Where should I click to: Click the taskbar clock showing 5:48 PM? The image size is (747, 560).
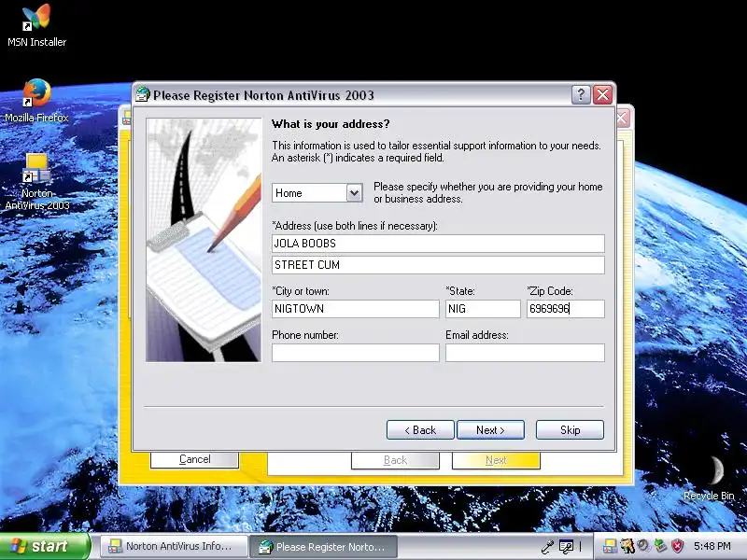[x=712, y=546]
